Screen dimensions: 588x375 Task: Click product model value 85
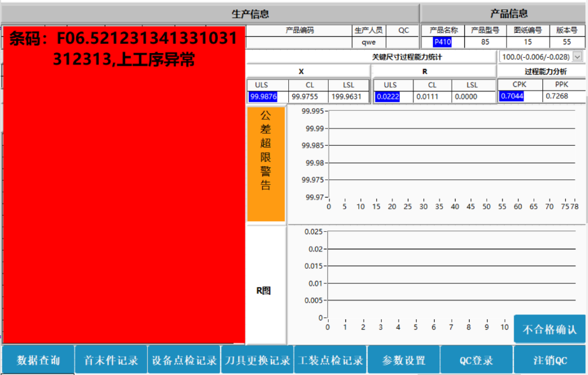pos(485,42)
